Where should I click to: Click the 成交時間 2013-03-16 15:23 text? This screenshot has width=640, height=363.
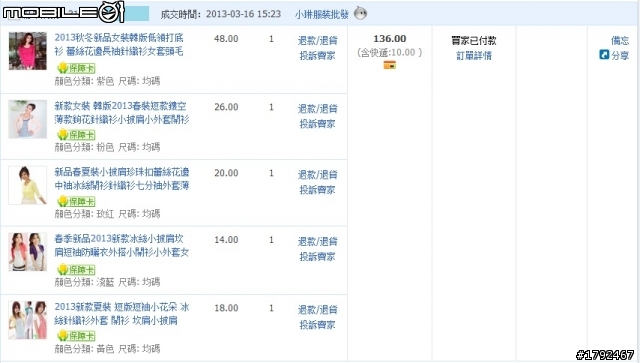221,14
